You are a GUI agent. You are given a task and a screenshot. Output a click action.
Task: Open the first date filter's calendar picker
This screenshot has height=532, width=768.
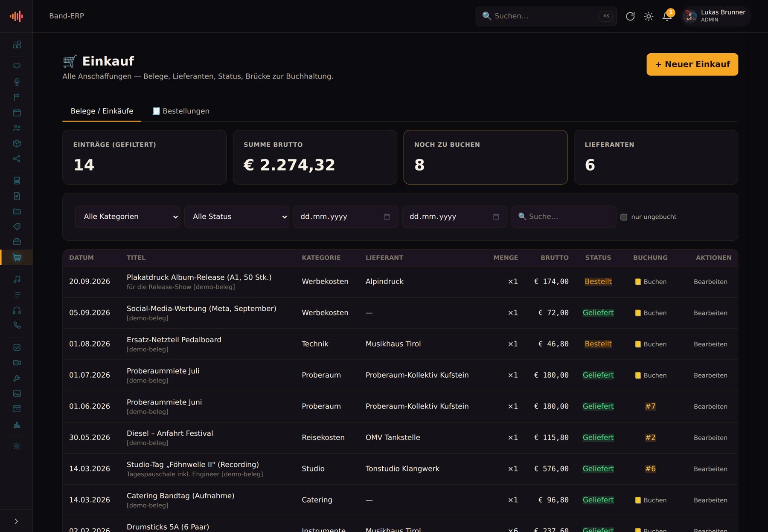[387, 217]
